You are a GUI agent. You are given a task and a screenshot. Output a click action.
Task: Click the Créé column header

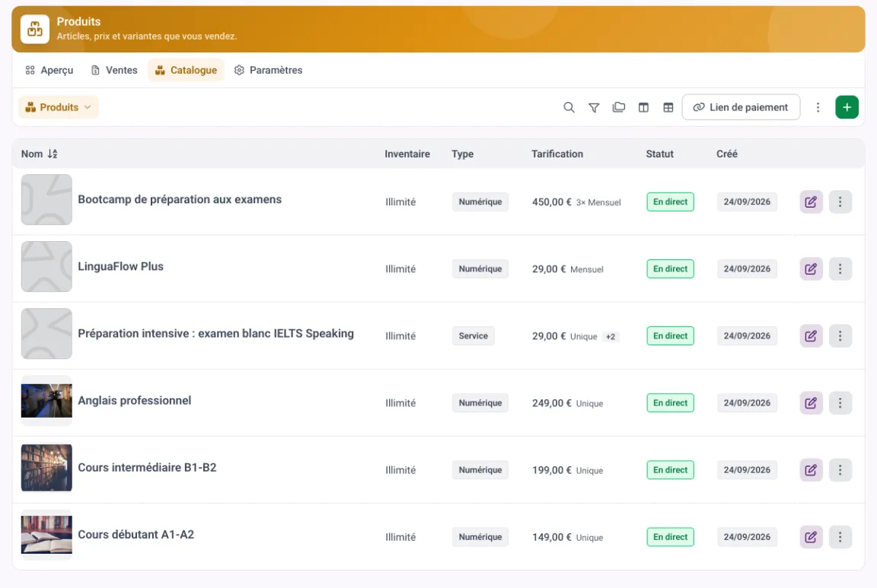pos(726,154)
